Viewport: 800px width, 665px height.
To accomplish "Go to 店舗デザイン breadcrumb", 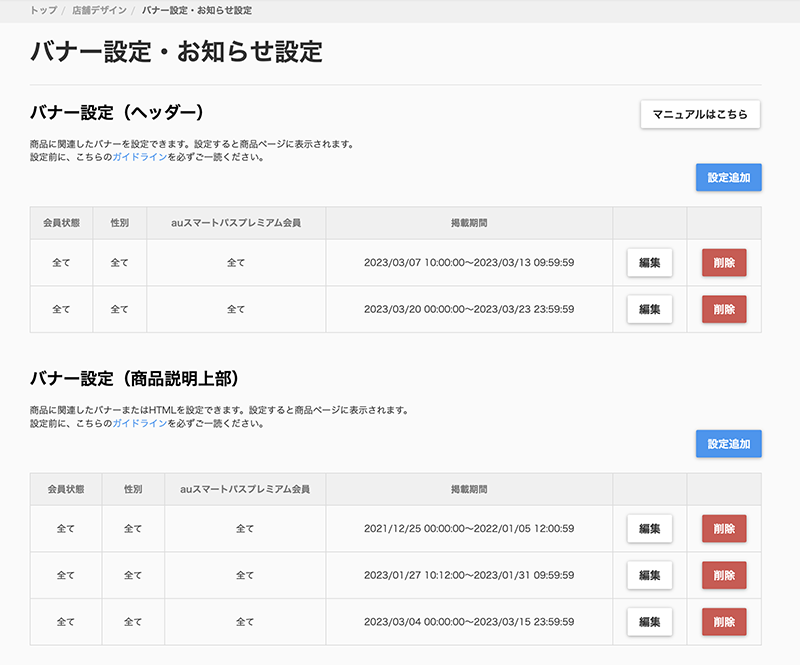I will tap(99, 10).
